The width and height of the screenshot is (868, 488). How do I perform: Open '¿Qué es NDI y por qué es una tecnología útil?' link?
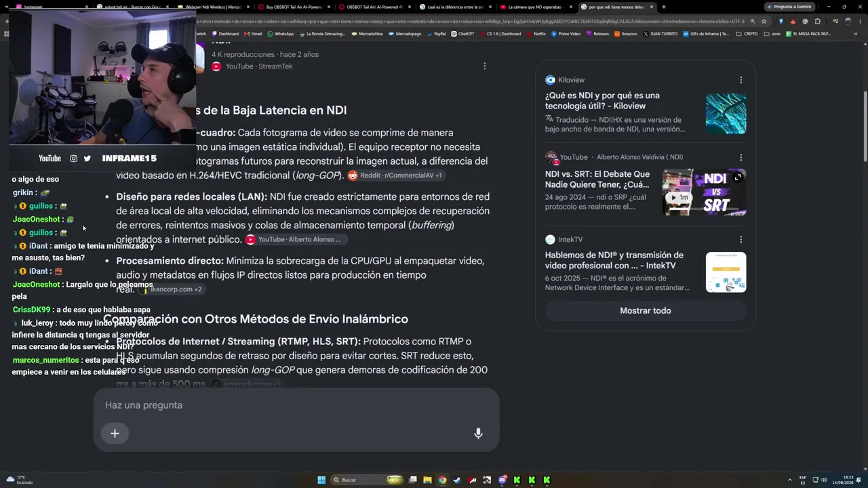[602, 101]
